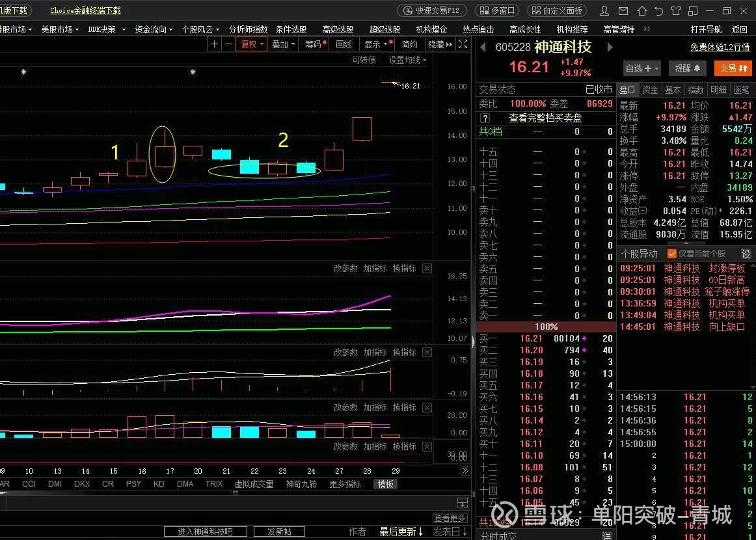Select the 画线 drawing tool
This screenshot has width=756, height=540.
pos(343,44)
